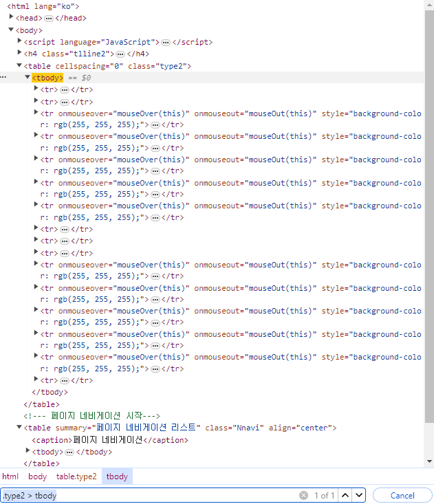The image size is (434, 504).
Task: Click the '1 of 1' result count
Action: click(x=325, y=495)
